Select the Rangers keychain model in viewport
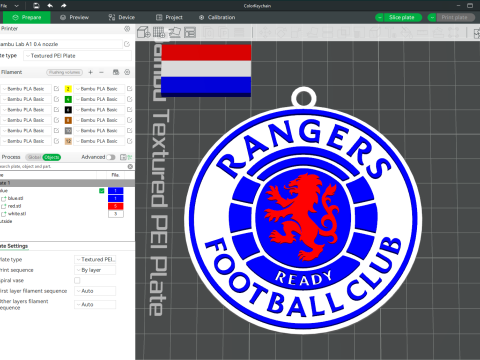Screen dimensions: 480x360 click(303, 213)
